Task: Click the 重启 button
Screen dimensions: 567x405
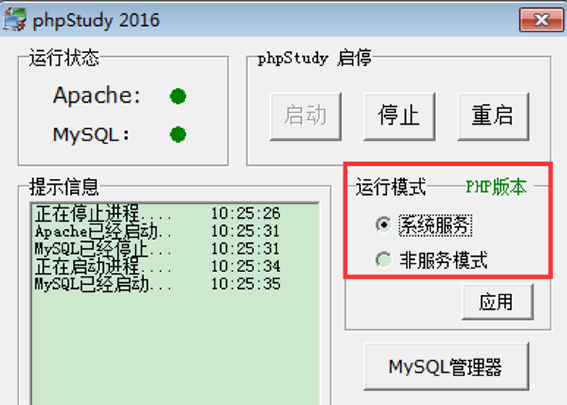Action: (493, 116)
